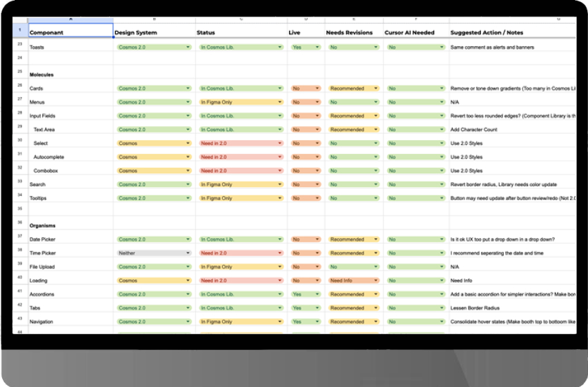588x387 pixels.
Task: Open Status dropdown for Navigation row
Action: click(280, 321)
